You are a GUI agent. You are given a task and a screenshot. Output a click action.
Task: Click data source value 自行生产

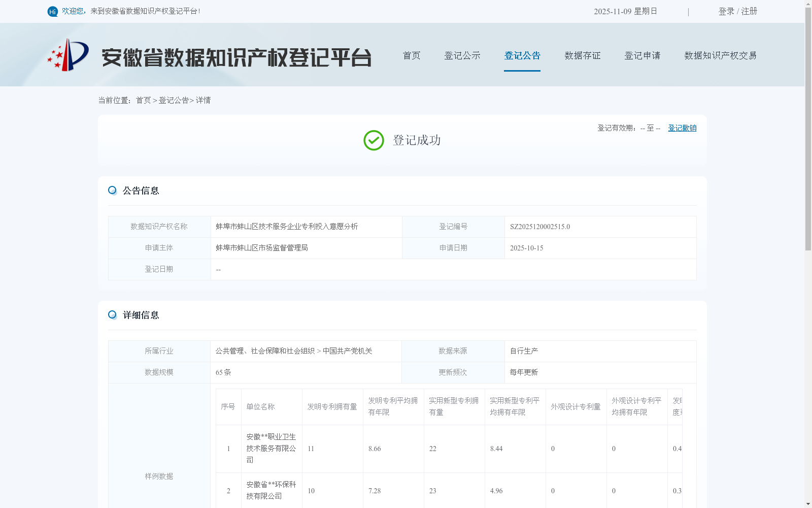pos(524,351)
